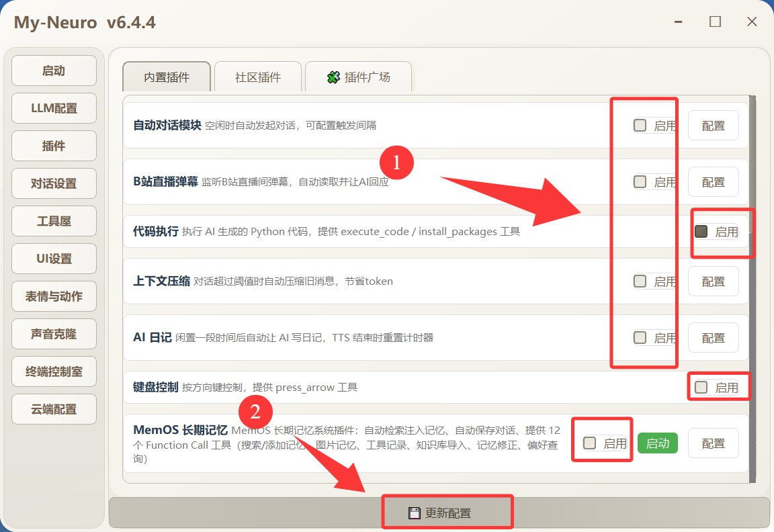Go to LLM配置 in the sidebar
The width and height of the screenshot is (774, 532).
(x=54, y=108)
